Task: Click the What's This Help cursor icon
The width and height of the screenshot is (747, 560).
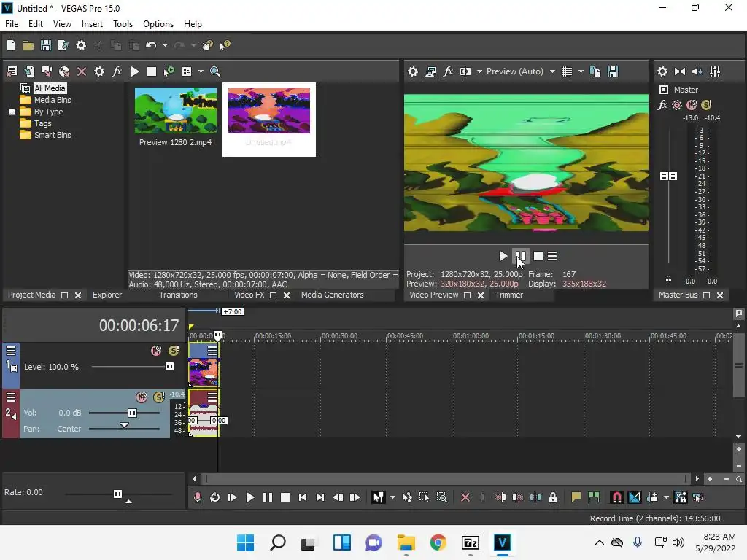Action: [x=225, y=45]
